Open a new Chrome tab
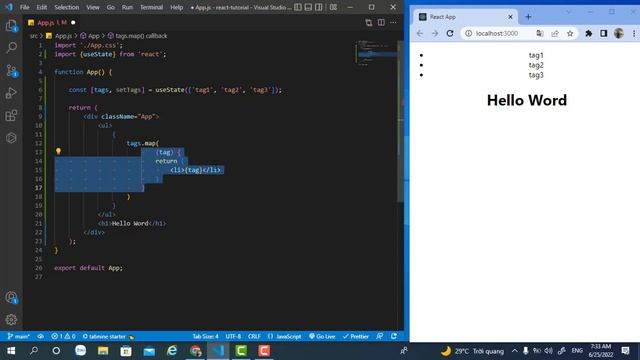The width and height of the screenshot is (640, 360). click(x=528, y=17)
